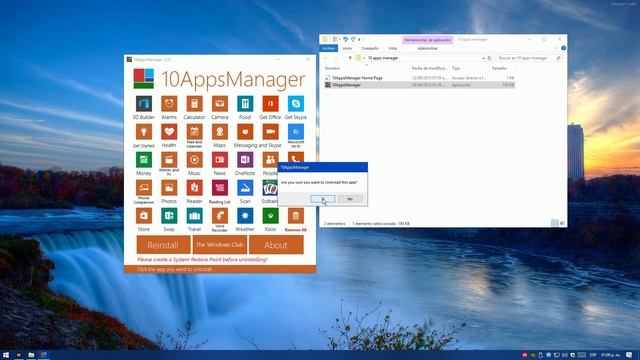Select the Alarms app icon
The height and width of the screenshot is (360, 640).
point(169,104)
